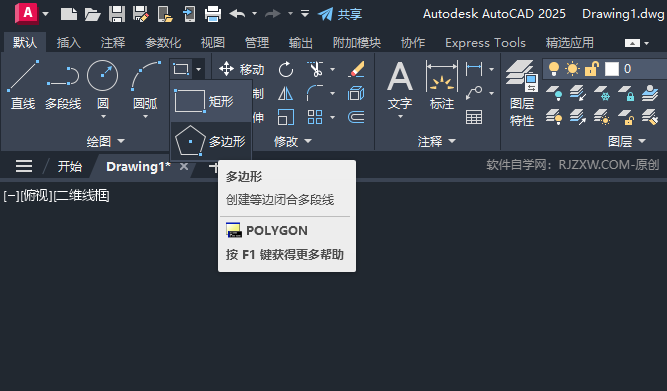The height and width of the screenshot is (391, 667).
Task: Click the Mirror tool icon
Action: pyautogui.click(x=285, y=93)
